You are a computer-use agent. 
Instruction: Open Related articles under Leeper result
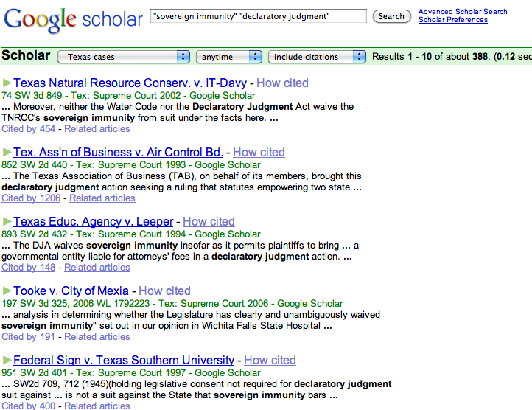click(97, 268)
